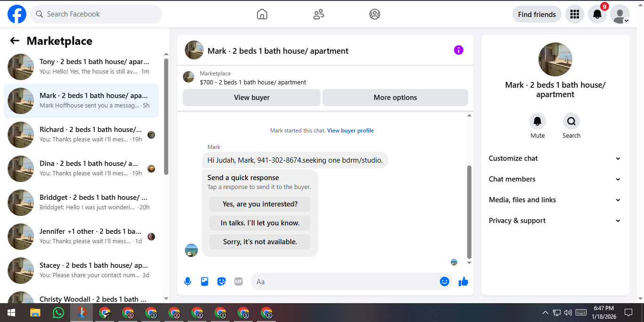Open File Explorer from the taskbar
Screen dimensions: 644x322
tap(35, 313)
